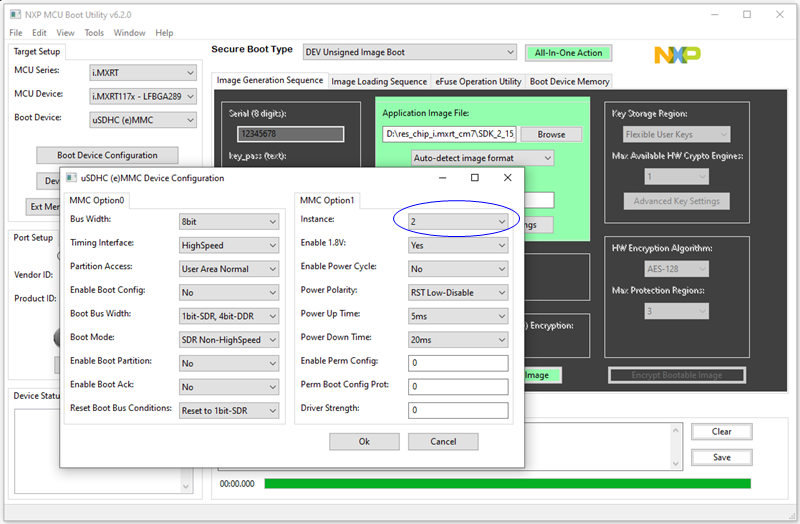Viewport: 800px width, 524px height.
Task: Click the Encrypt Bootable Image button
Action: pyautogui.click(x=677, y=375)
